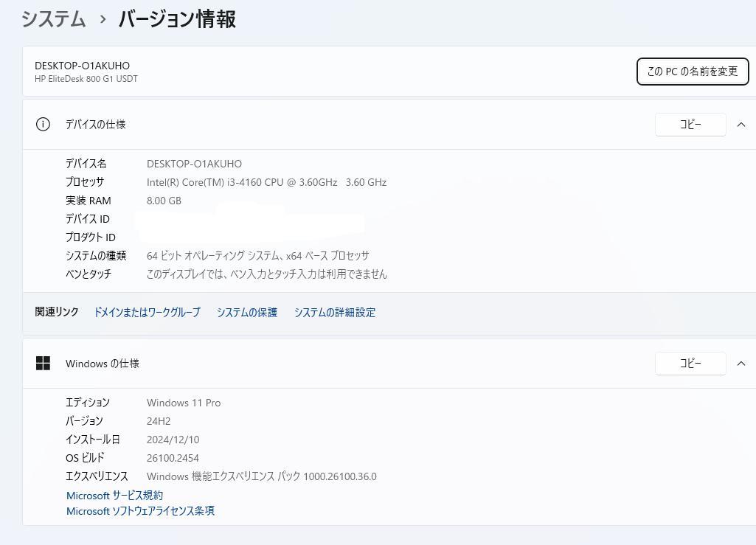This screenshot has height=545, width=756.
Task: Select the 64 ビット オペレーティング システム value
Action: point(258,256)
